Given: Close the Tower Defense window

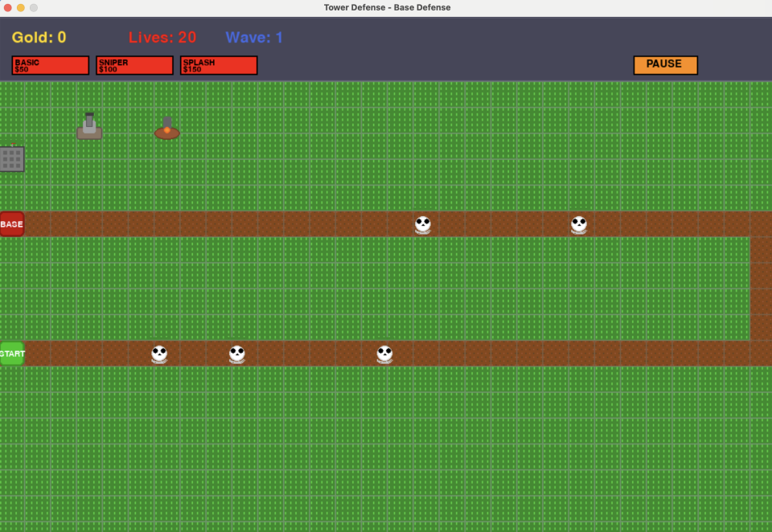Looking at the screenshot, I should pos(7,7).
